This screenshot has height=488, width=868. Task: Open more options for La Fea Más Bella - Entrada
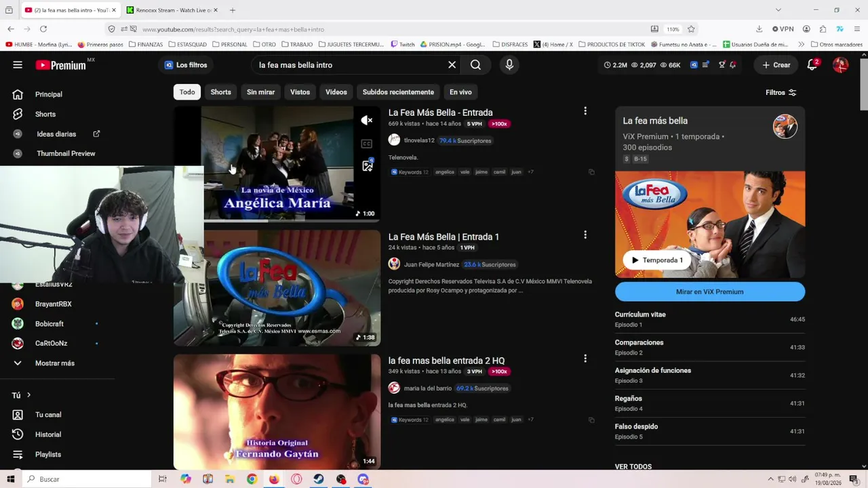click(x=585, y=111)
